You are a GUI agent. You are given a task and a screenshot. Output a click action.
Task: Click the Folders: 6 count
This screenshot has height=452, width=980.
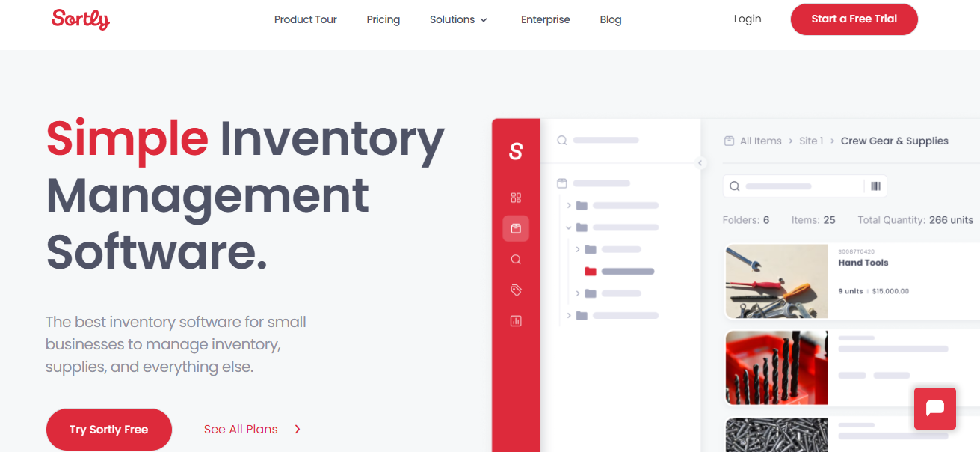[x=746, y=220]
